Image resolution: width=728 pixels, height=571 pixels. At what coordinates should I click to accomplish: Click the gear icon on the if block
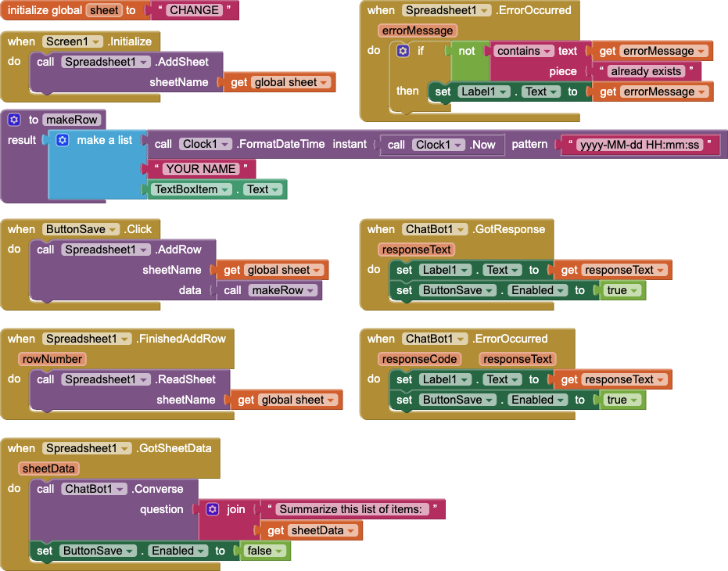pos(403,51)
